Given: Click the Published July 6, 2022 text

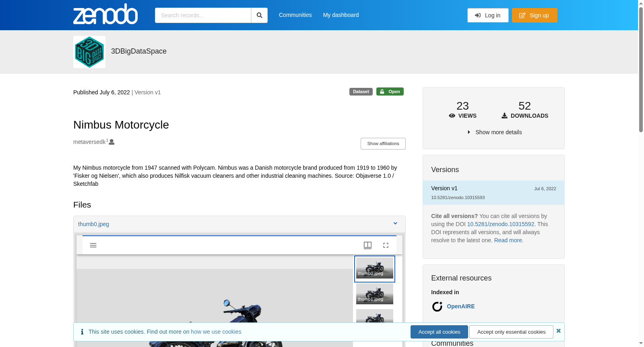Looking at the screenshot, I should [x=101, y=92].
